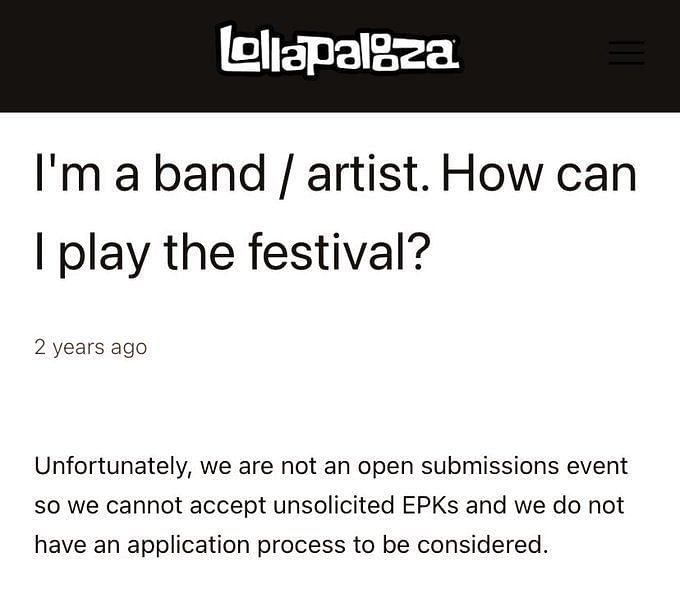Click the "2 years ago" timestamp
Image resolution: width=680 pixels, height=594 pixels.
tap(91, 348)
